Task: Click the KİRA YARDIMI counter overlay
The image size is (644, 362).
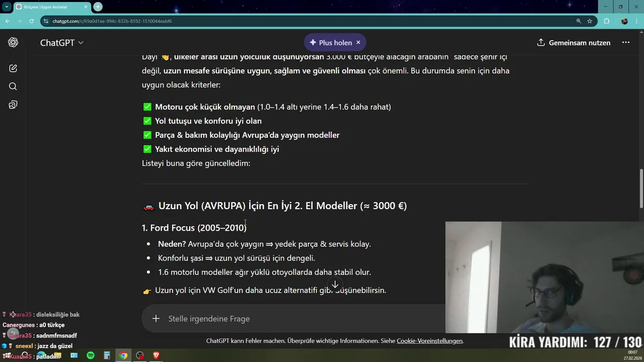Action: click(x=576, y=342)
